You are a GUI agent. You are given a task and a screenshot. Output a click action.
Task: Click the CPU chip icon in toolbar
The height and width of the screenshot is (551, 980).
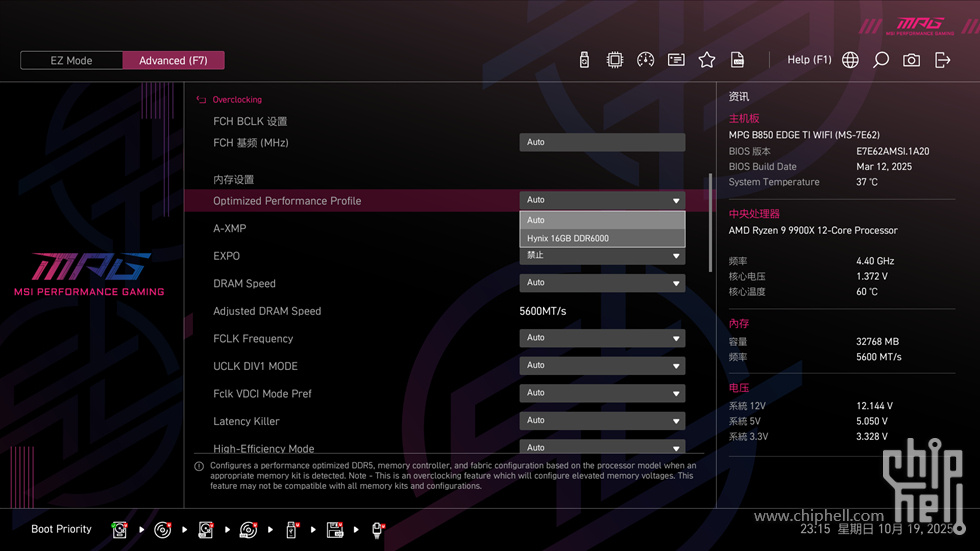[x=615, y=60]
